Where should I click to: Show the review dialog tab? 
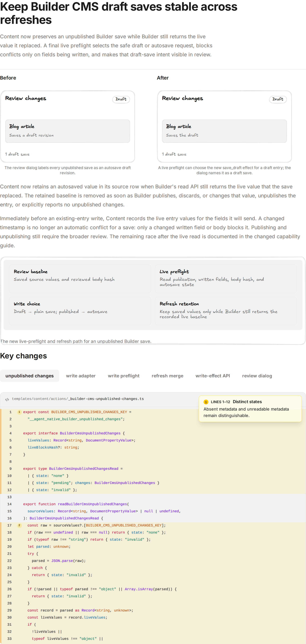257,375
